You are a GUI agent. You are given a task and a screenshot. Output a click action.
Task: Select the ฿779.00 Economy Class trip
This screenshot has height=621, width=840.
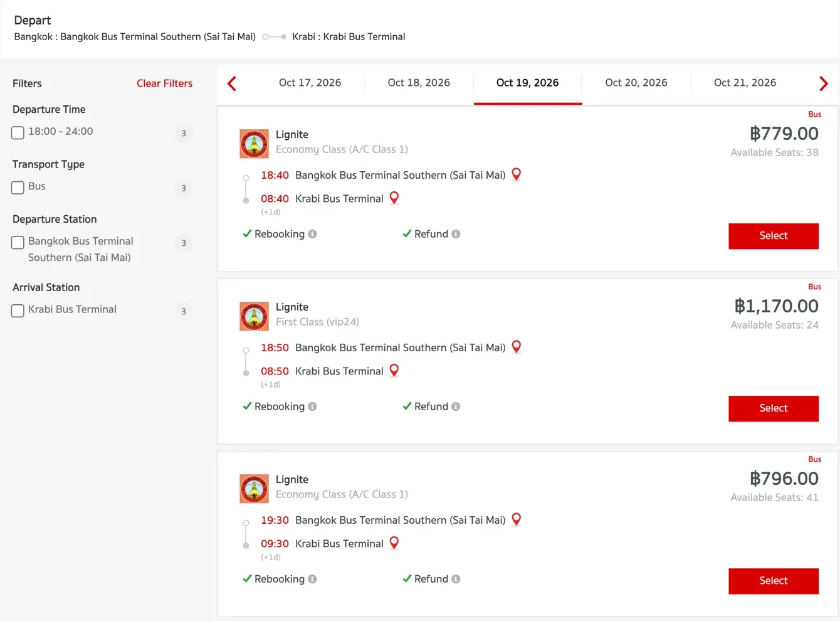pyautogui.click(x=774, y=236)
